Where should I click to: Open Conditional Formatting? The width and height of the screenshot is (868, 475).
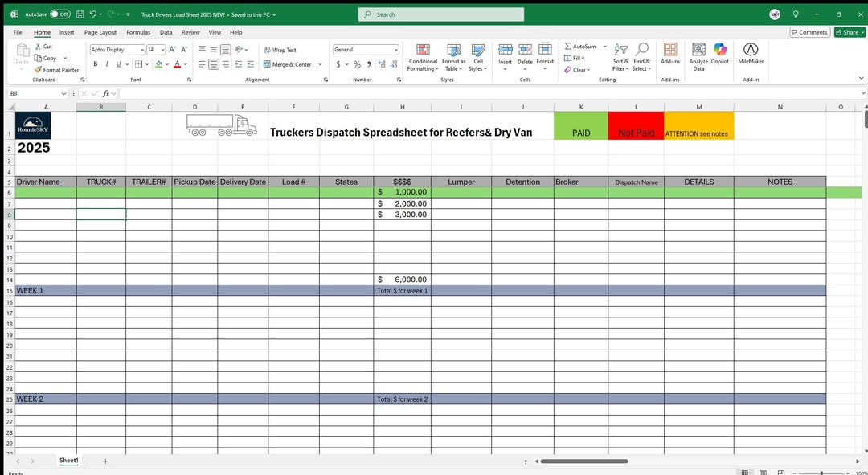pyautogui.click(x=422, y=55)
